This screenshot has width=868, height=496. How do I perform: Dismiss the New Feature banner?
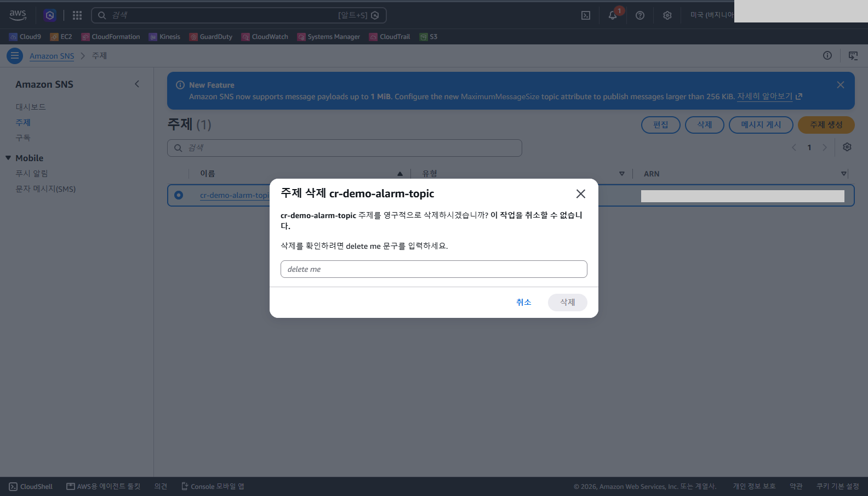coord(841,85)
